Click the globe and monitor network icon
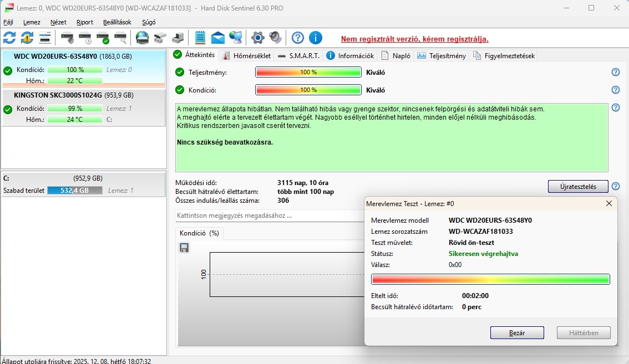Image resolution: width=629 pixels, height=364 pixels. 236,38
